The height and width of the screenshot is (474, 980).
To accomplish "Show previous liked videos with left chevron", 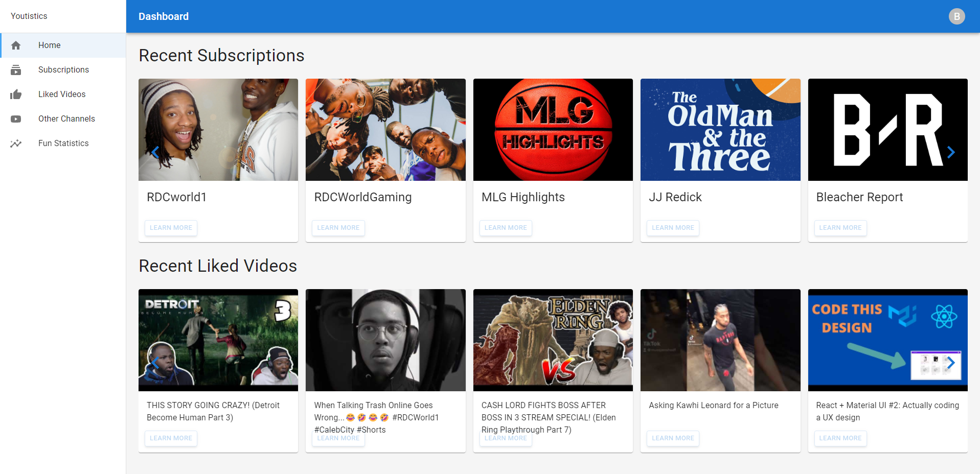I will pos(155,363).
